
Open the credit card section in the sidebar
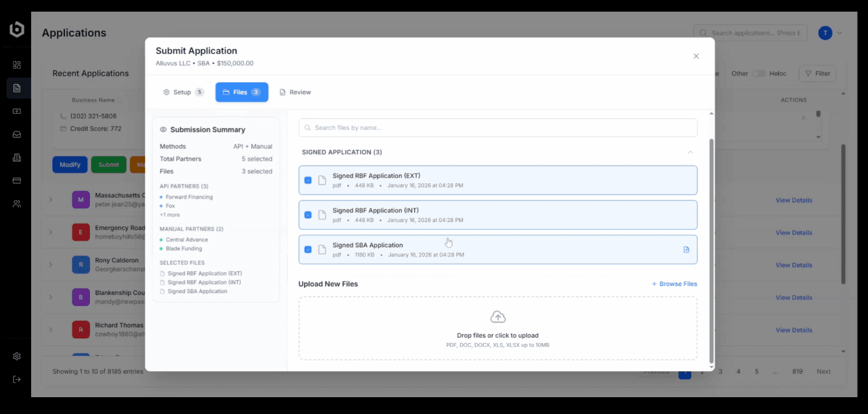click(x=17, y=180)
